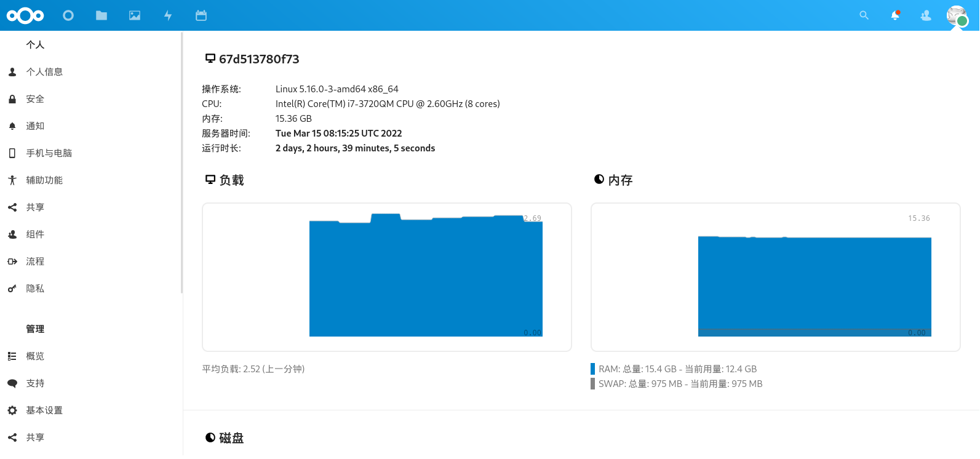Open the Dashboard circle icon

(68, 15)
